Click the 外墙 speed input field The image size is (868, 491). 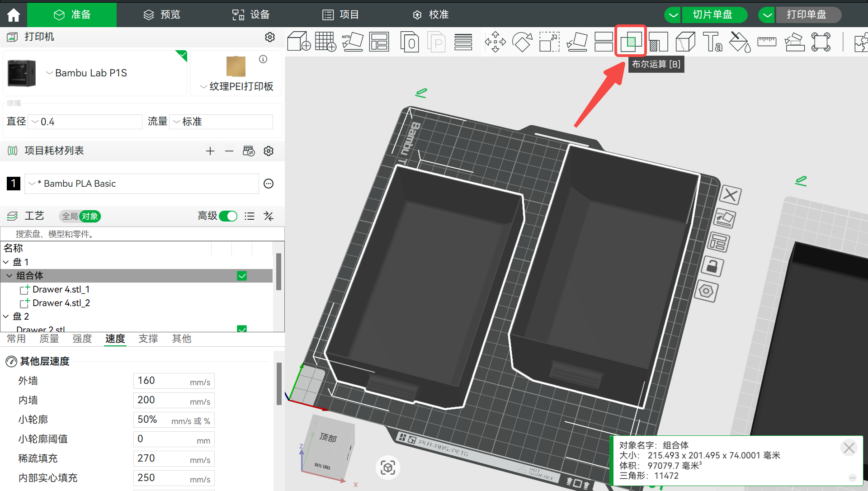174,381
